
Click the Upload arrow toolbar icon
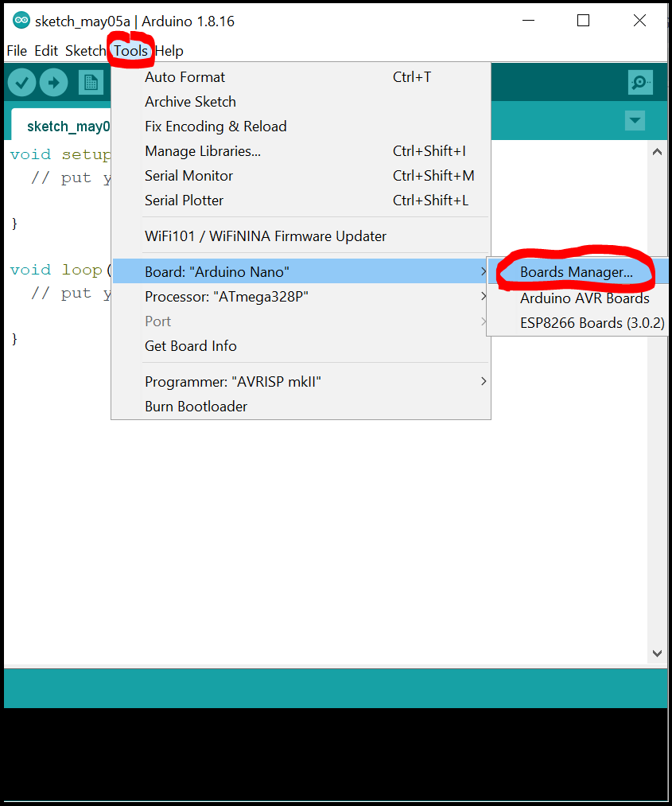[x=53, y=82]
